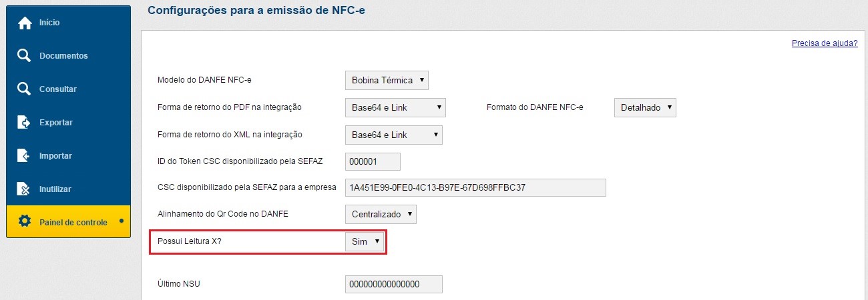This screenshot has height=300, width=868.
Task: Focus the Último NSU input field
Action: [x=394, y=285]
